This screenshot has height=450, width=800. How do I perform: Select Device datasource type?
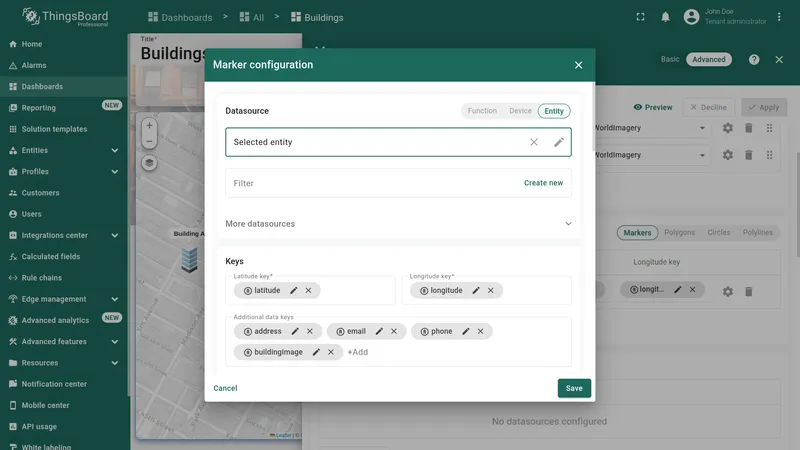tap(520, 111)
